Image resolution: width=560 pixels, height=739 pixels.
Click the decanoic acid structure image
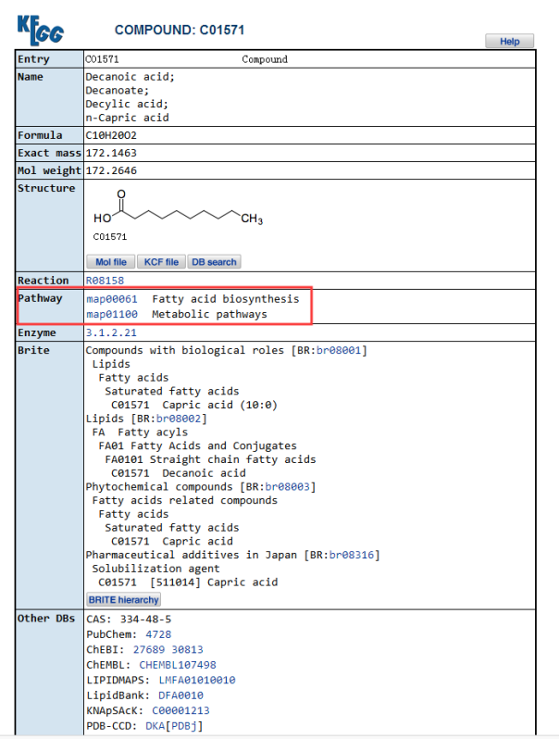tap(178, 215)
